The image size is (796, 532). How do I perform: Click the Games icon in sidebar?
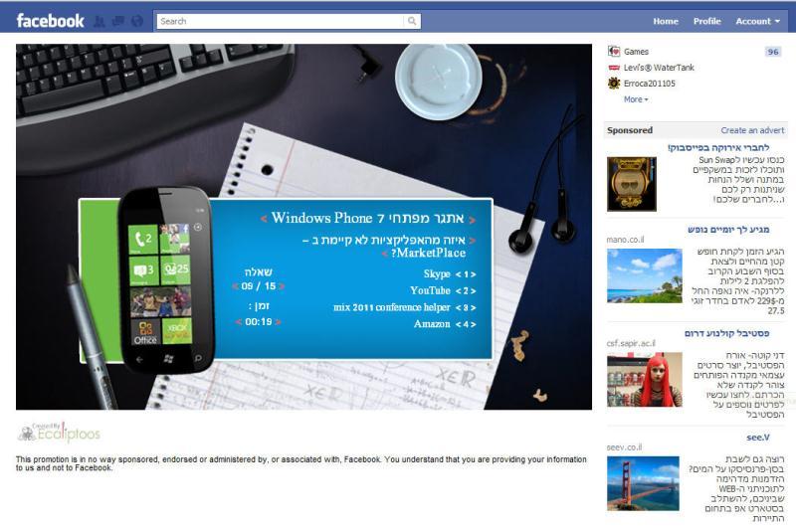click(x=614, y=52)
